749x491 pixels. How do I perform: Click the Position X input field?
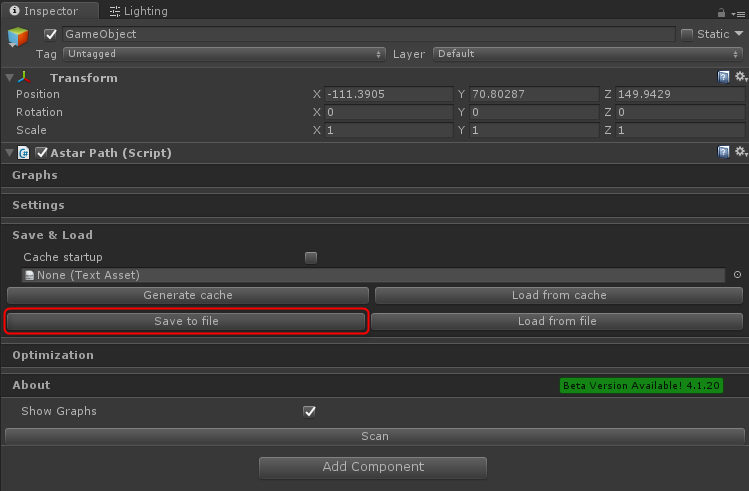point(388,94)
